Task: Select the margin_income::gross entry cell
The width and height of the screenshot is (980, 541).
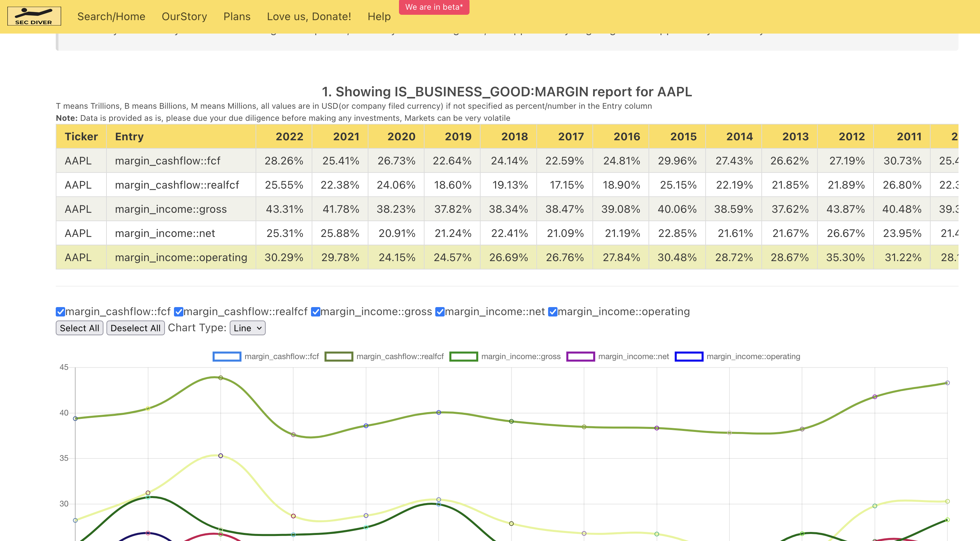Action: point(181,209)
